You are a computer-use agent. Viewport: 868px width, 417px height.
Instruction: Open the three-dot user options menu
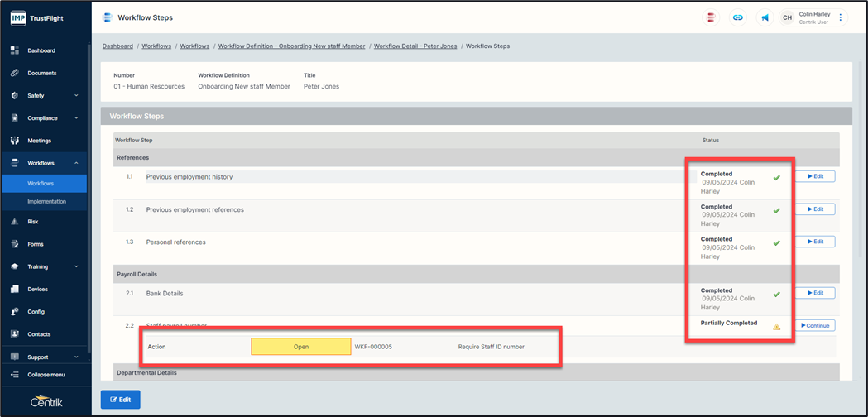click(x=841, y=17)
